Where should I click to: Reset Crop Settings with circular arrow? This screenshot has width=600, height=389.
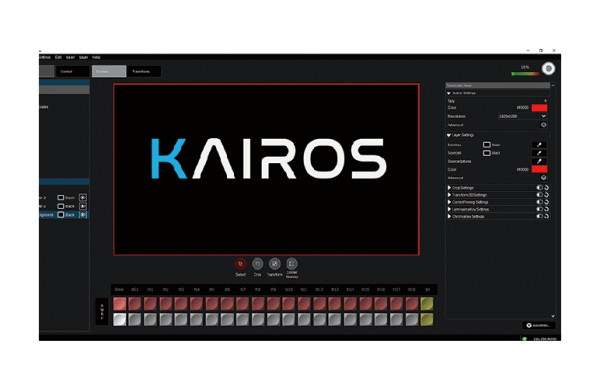click(547, 187)
